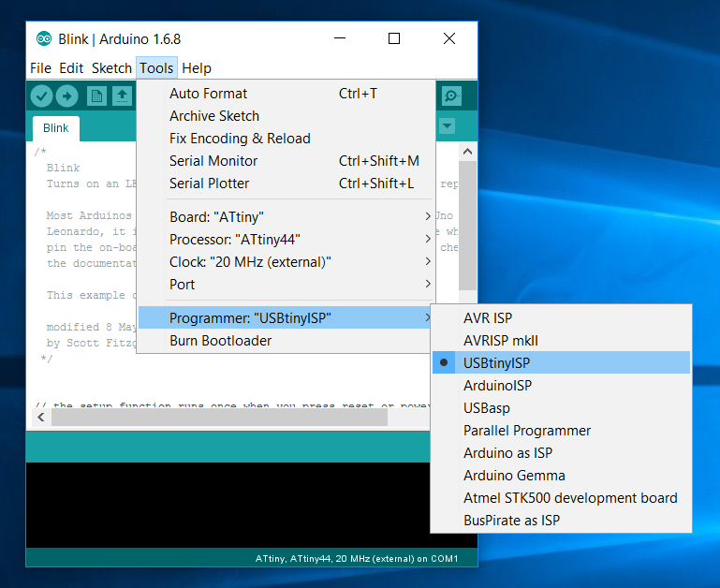Open the Serial Monitor magnifier icon
This screenshot has width=720, height=588.
coord(451,96)
